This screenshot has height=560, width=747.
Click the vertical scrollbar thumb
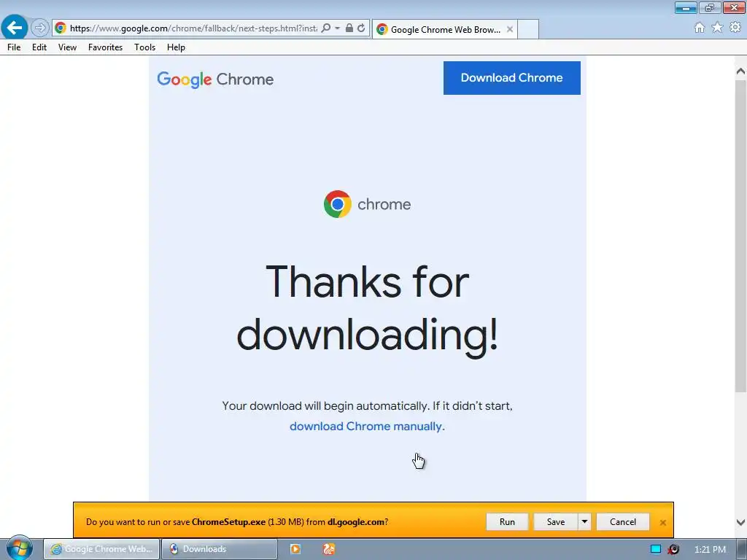coord(740,236)
